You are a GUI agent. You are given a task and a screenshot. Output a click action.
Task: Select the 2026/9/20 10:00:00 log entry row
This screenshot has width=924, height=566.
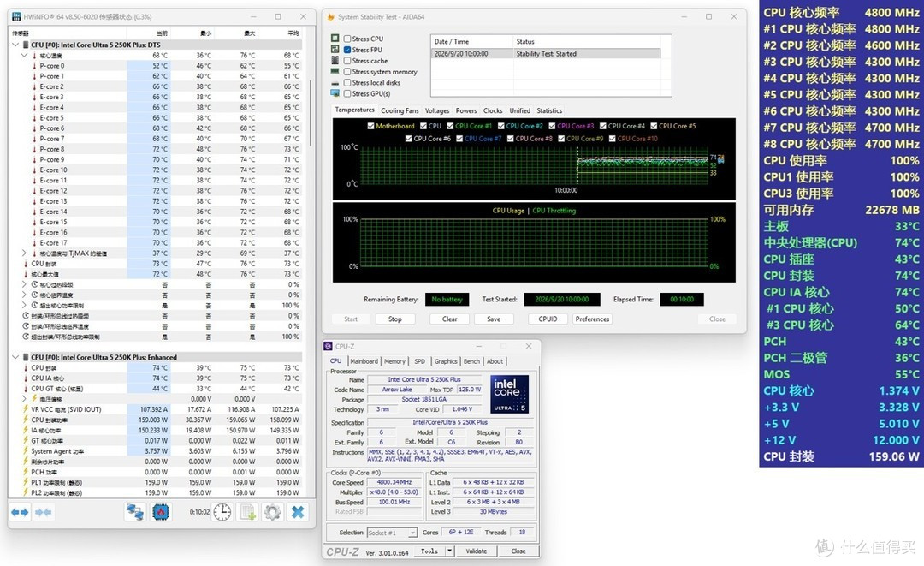point(546,54)
